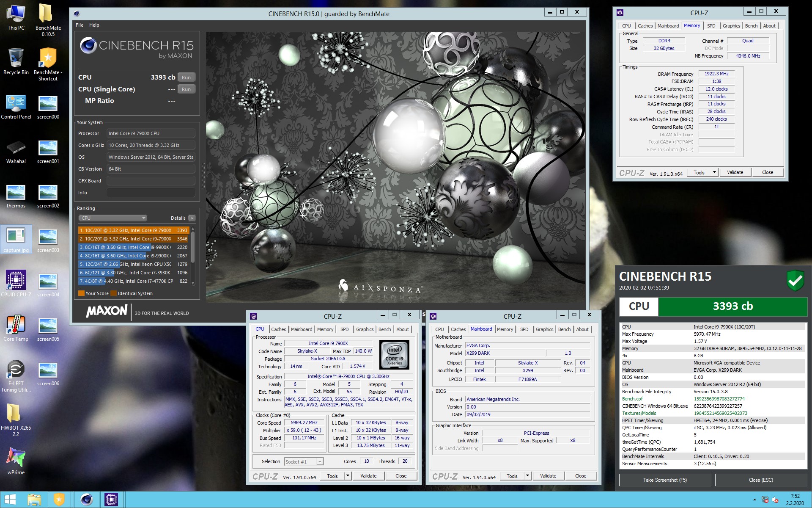This screenshot has height=508, width=812.
Task: Open screen002 image file
Action: click(x=48, y=196)
